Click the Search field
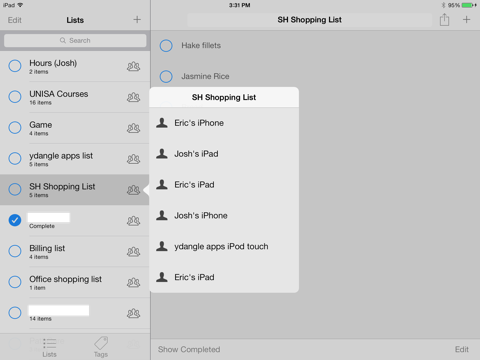Viewport: 480px width, 360px height. coord(75,40)
